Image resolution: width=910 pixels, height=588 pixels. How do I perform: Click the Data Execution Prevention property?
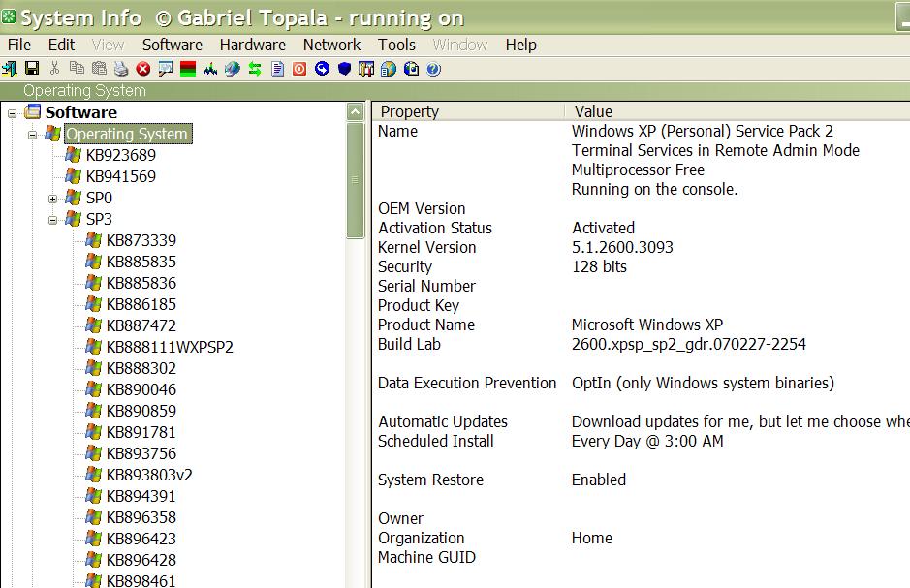[467, 384]
